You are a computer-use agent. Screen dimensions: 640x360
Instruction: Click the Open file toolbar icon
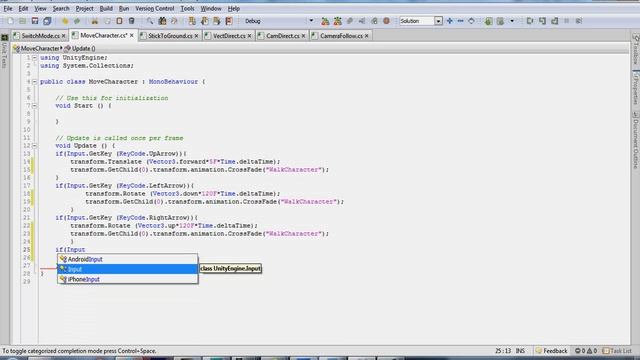click(22, 21)
